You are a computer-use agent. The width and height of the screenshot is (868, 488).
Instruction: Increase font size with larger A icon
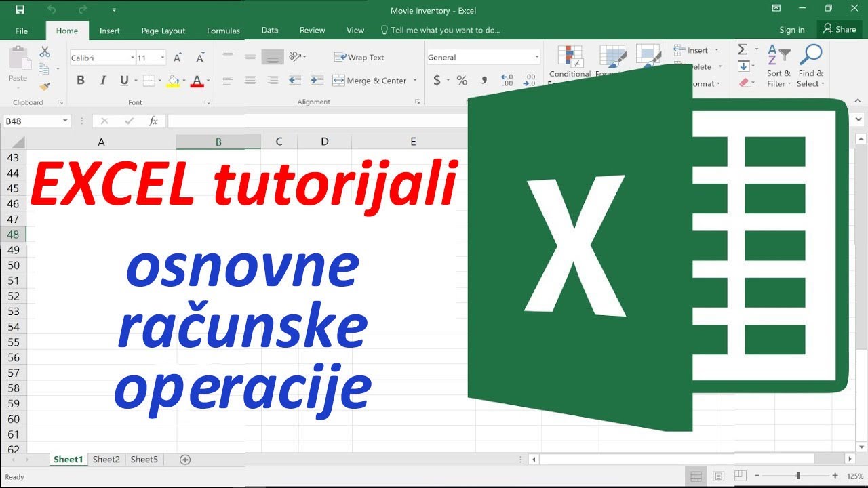pyautogui.click(x=178, y=58)
